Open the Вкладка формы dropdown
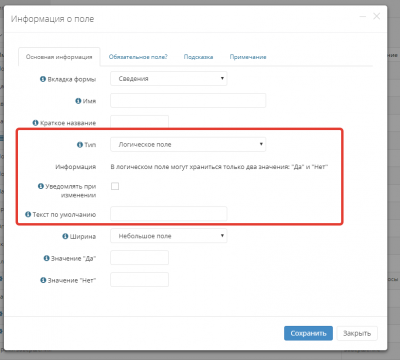 (169, 79)
